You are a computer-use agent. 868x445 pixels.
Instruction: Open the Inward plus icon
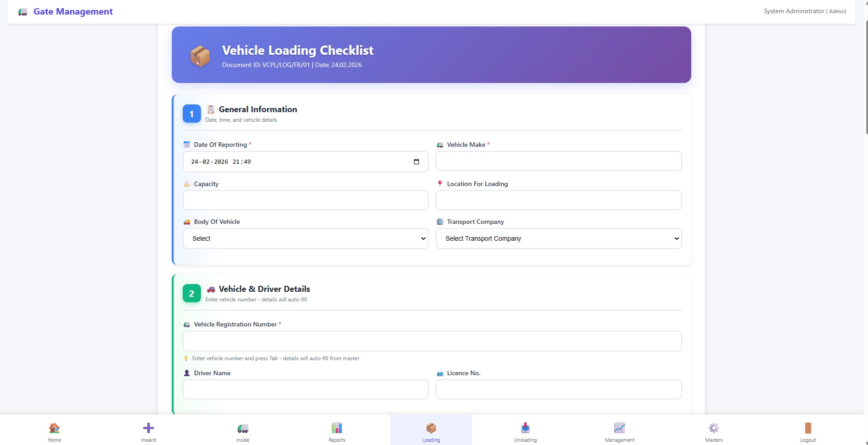149,428
